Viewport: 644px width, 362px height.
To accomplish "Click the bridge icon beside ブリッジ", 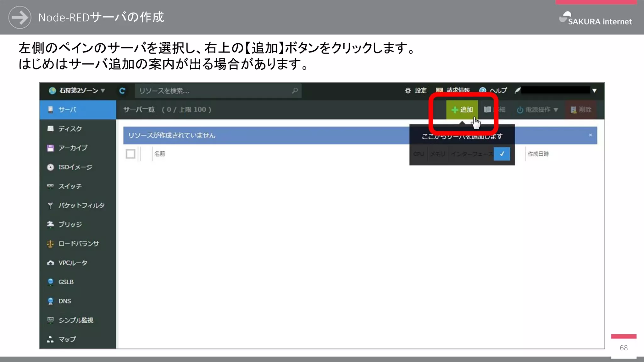I will coord(50,224).
